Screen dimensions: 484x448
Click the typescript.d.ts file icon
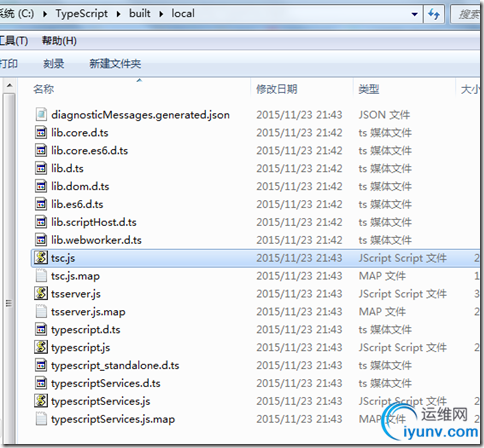coord(41,330)
